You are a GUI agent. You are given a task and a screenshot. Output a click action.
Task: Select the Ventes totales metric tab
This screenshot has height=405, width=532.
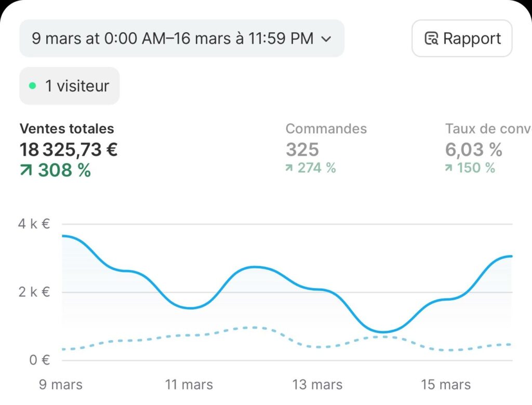point(67,129)
